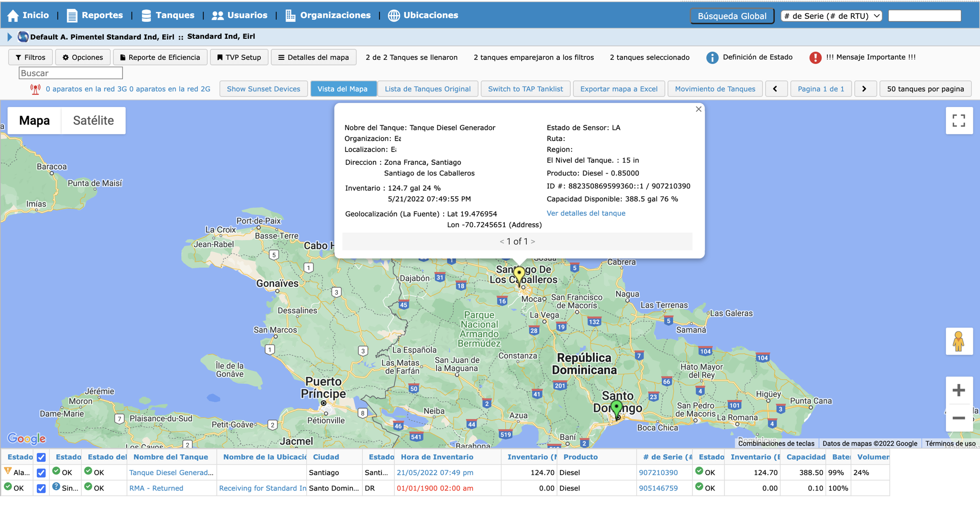The width and height of the screenshot is (980, 523).
Task: Click the green Santo Domingo tank marker
Action: (x=617, y=409)
